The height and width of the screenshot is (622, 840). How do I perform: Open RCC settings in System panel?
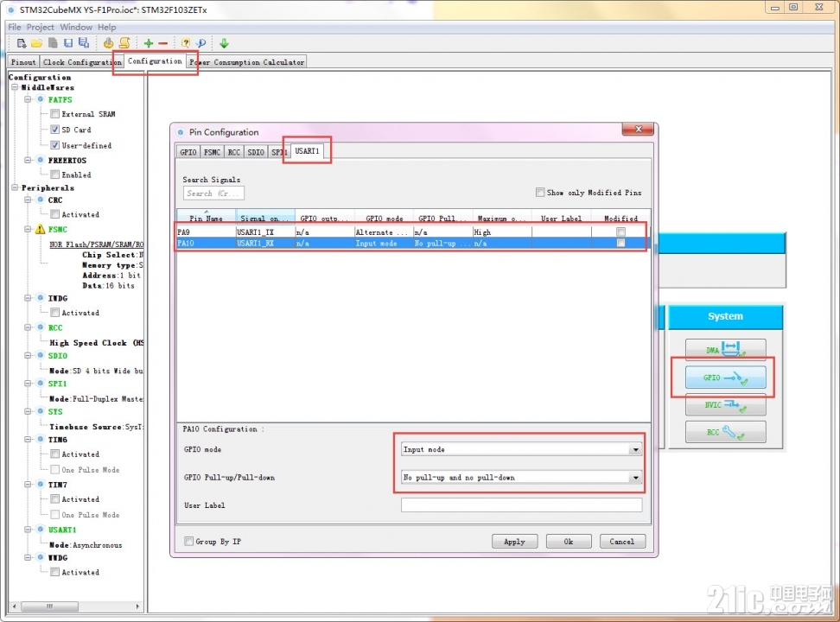pos(725,432)
